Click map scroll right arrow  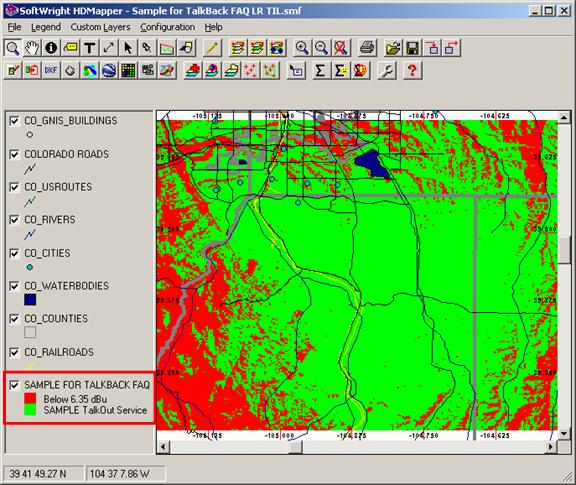click(x=550, y=447)
